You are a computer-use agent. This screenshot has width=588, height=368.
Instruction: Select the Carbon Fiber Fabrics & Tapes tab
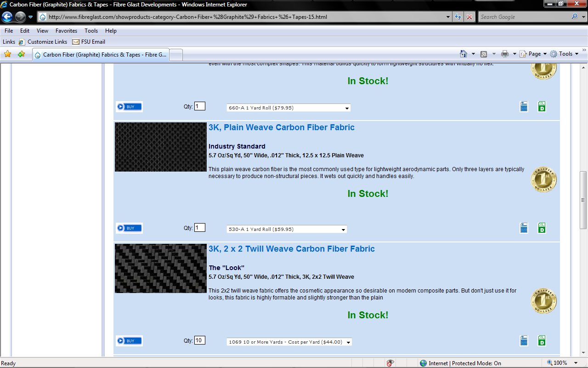point(100,55)
